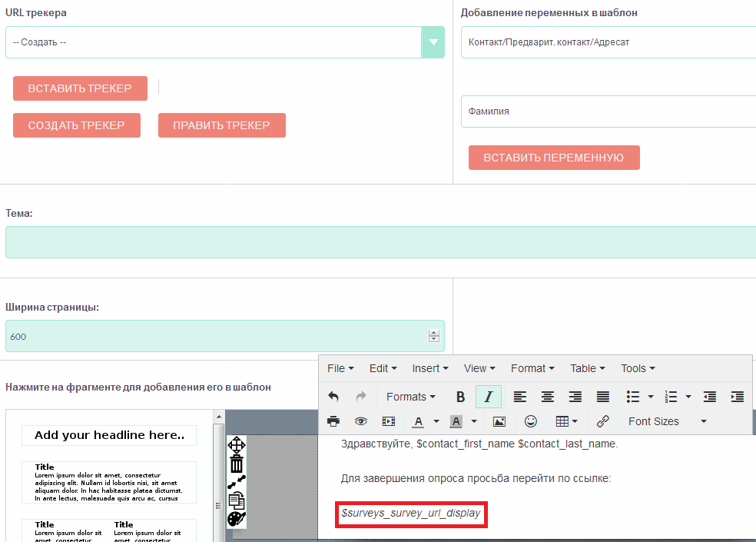
Task: Click into the Тема subject field
Action: coord(380,242)
